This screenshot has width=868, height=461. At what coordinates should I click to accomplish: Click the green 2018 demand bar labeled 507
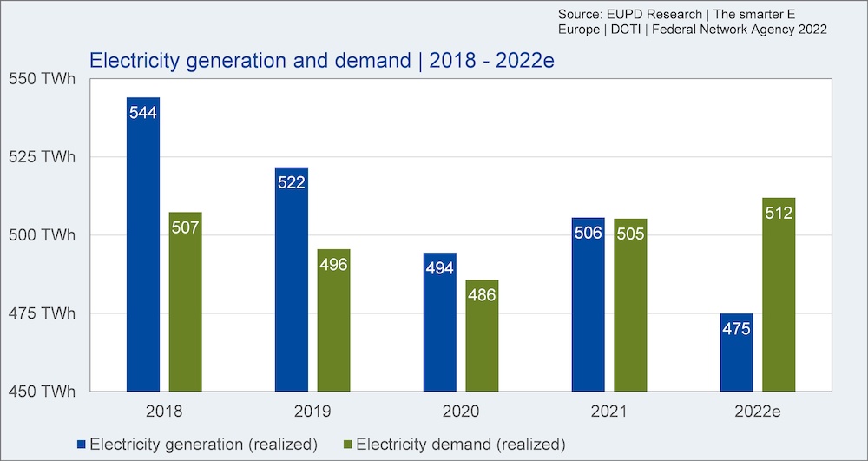tap(186, 301)
